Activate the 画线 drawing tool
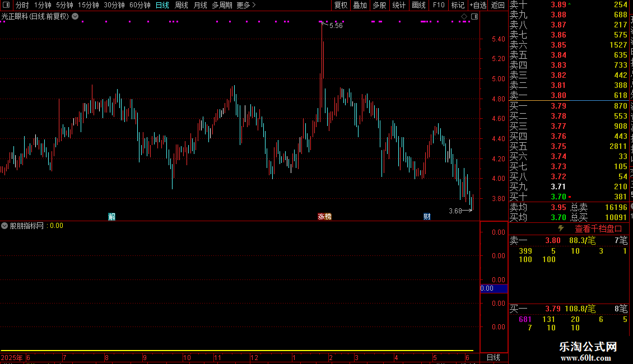The width and height of the screenshot is (633, 364). (418, 5)
